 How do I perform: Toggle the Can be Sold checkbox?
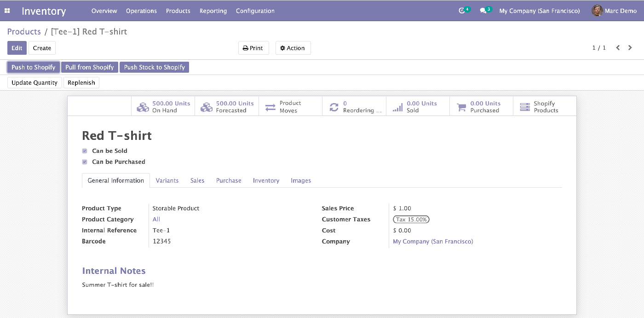(85, 151)
